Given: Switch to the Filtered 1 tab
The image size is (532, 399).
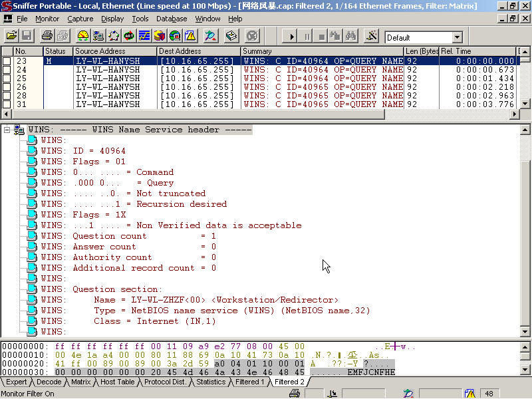Looking at the screenshot, I should [x=250, y=382].
